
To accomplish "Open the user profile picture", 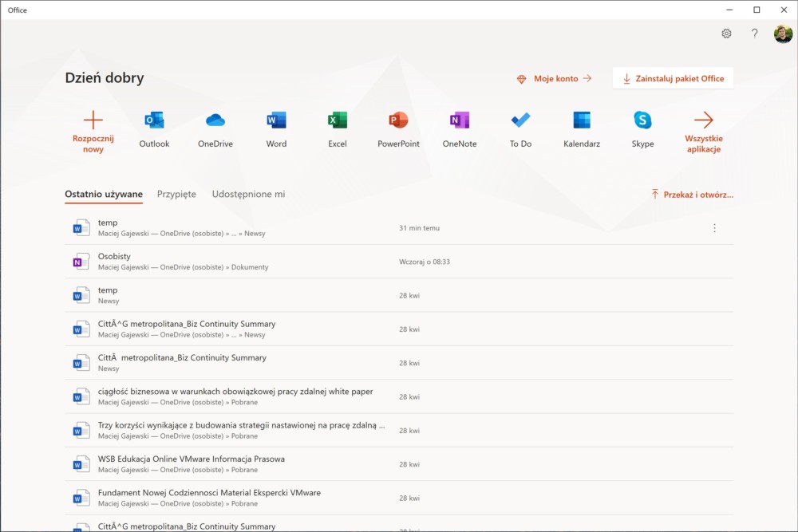I will click(783, 33).
